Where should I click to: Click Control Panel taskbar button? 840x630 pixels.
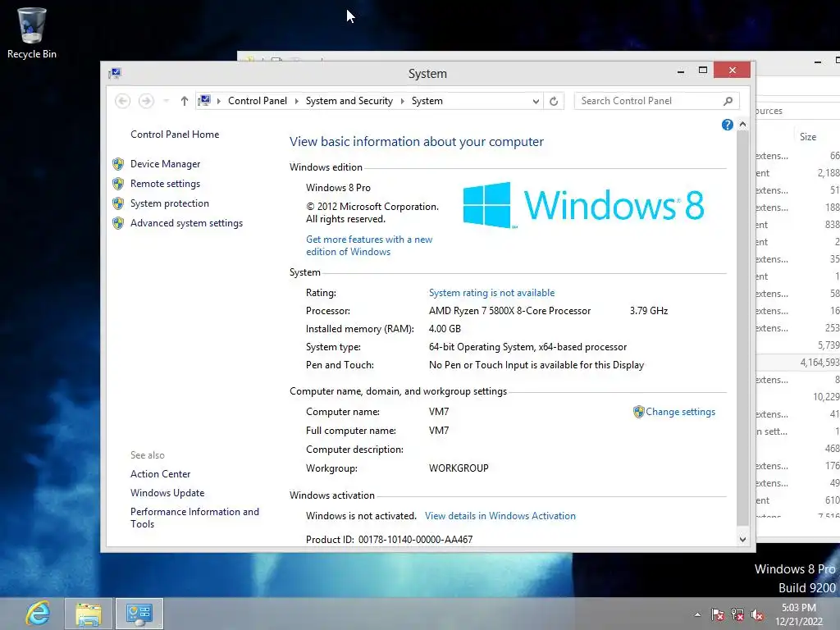coord(139,614)
